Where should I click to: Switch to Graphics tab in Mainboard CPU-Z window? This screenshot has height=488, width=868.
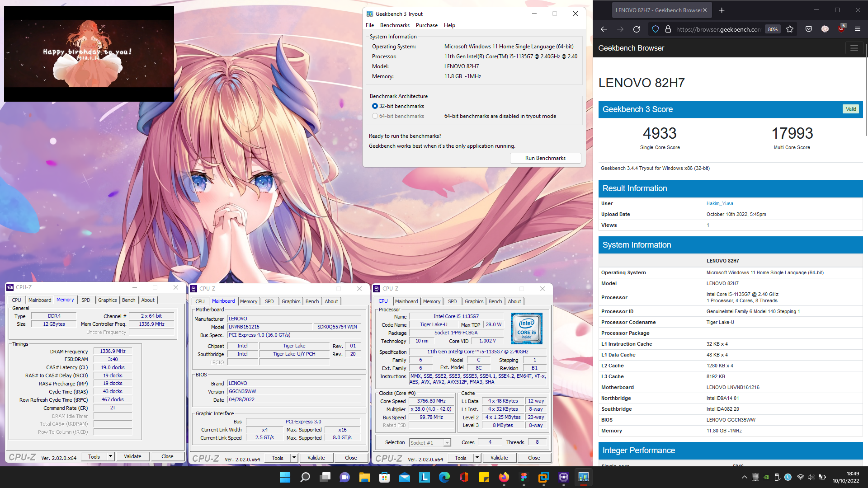[x=291, y=301]
